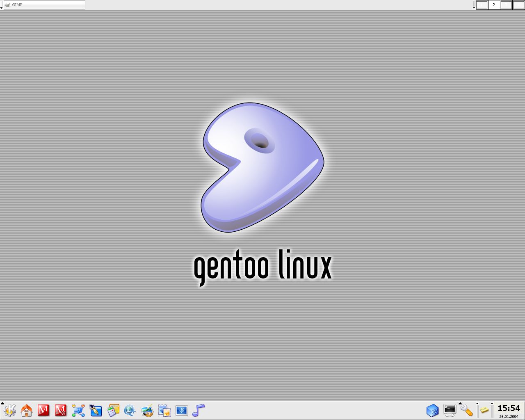This screenshot has width=525, height=420.
Task: Open the screenshot capture icon
Action: pos(164,410)
